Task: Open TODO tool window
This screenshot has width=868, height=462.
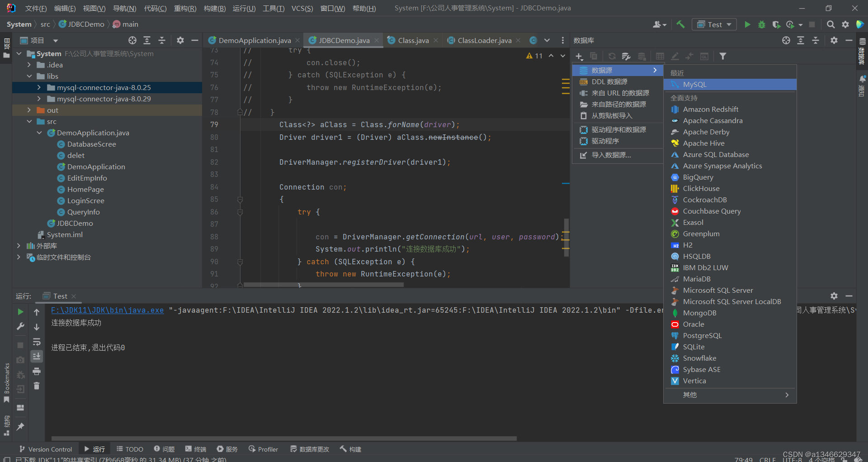Action: [130, 449]
